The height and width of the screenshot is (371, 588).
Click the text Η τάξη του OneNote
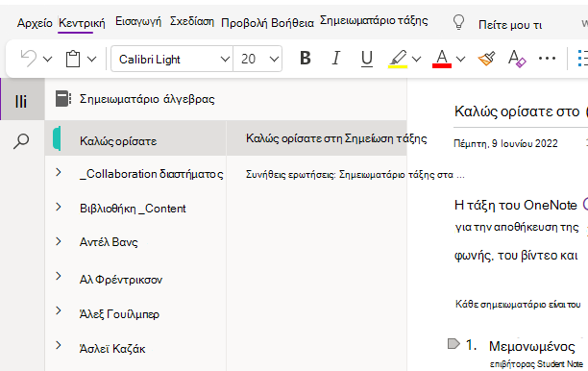coord(516,205)
